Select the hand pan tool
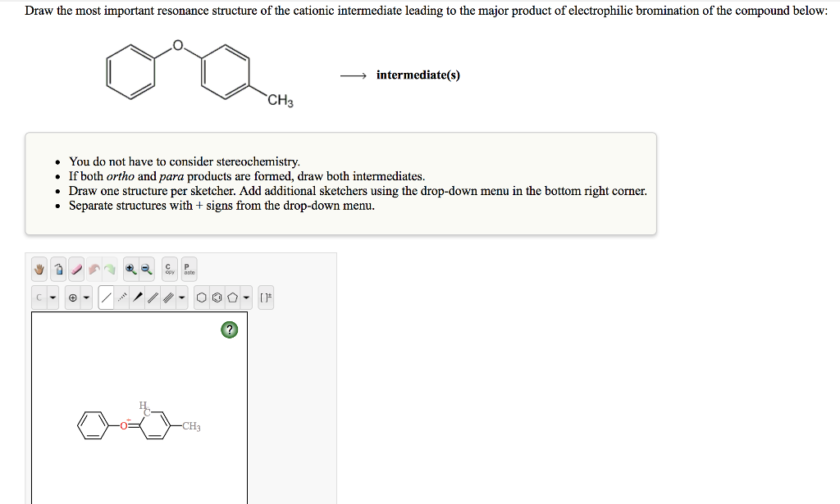Viewport: 840px width, 504px height. [39, 269]
